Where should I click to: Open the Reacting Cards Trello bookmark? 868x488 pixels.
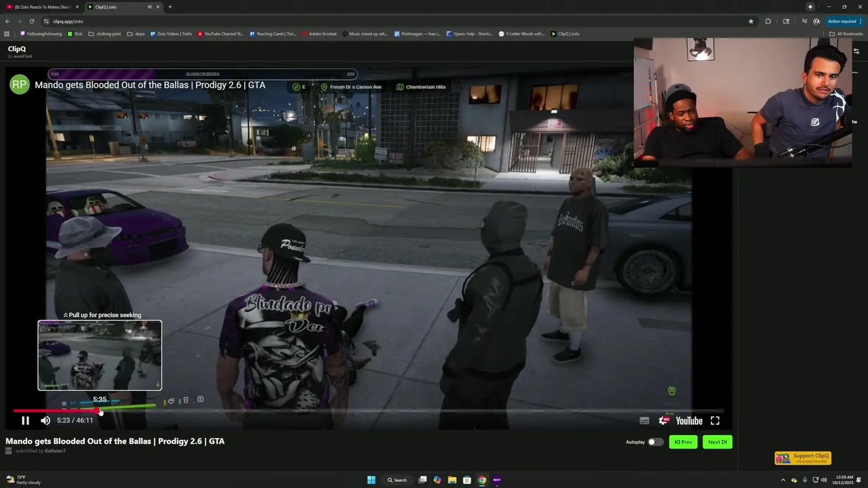click(273, 34)
